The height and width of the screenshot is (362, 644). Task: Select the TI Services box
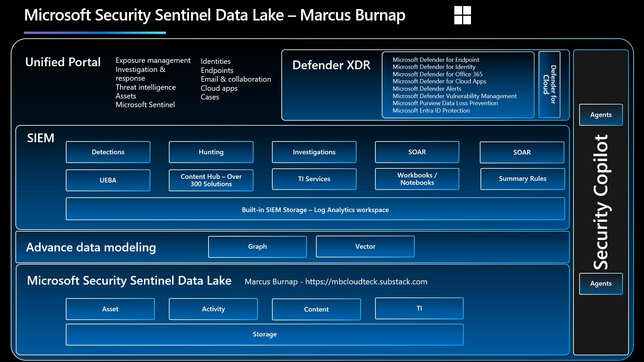coord(314,179)
